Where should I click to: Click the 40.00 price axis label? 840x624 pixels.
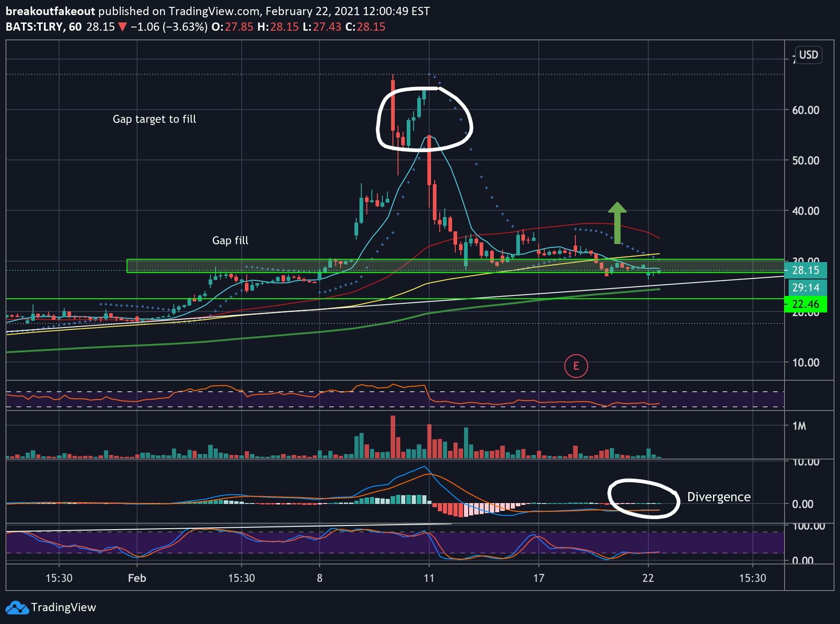pyautogui.click(x=806, y=211)
